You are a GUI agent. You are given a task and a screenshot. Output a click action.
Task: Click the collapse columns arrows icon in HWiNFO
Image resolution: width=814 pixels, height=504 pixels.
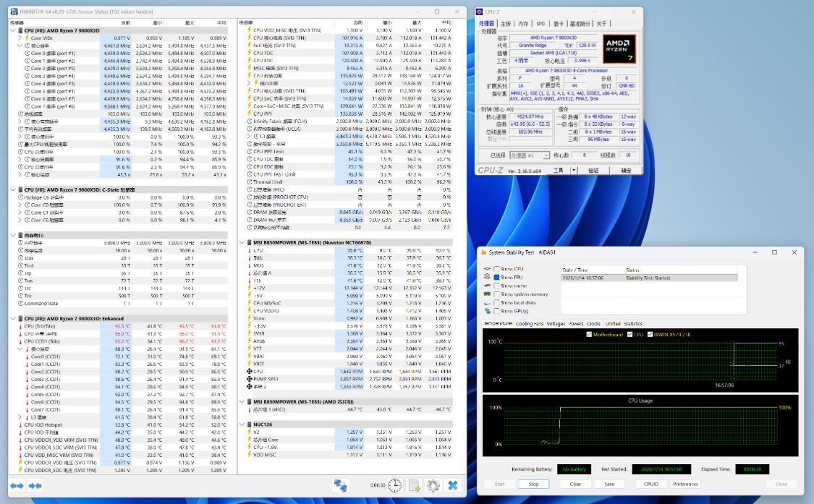(x=34, y=485)
